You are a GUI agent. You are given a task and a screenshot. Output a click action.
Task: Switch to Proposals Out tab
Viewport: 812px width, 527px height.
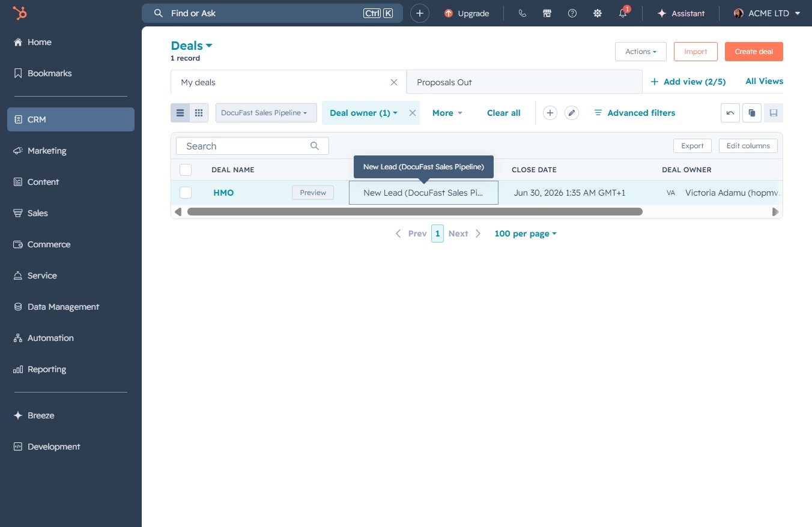(524, 82)
